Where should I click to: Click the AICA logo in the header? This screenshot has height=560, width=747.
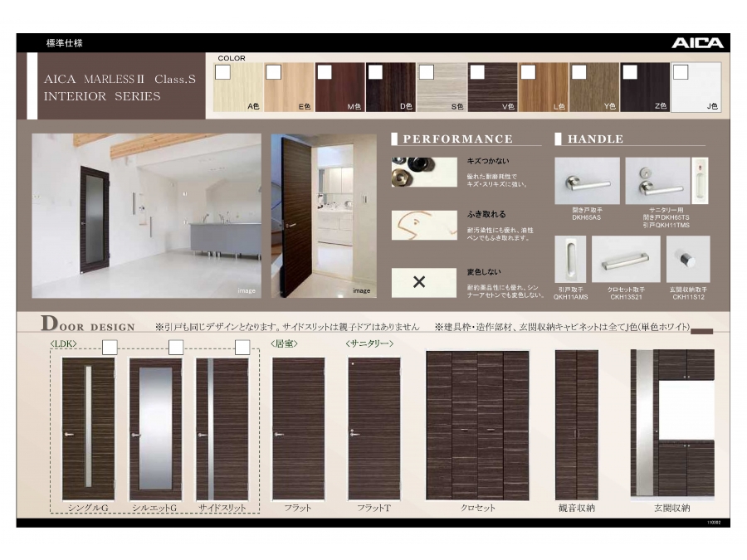coord(697,43)
